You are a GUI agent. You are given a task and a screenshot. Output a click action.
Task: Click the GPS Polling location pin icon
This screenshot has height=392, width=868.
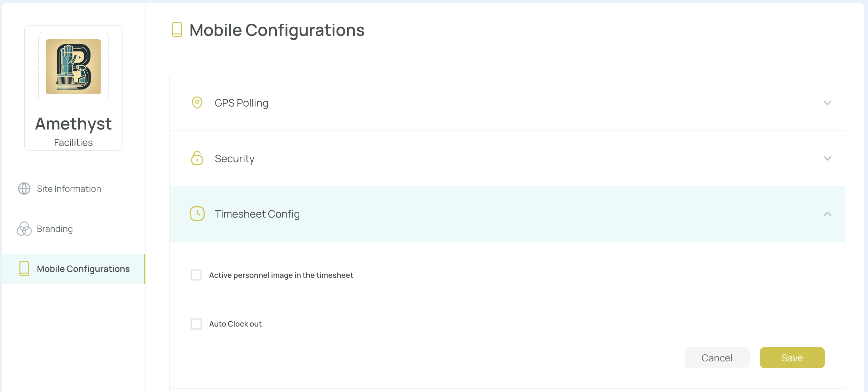(x=197, y=103)
